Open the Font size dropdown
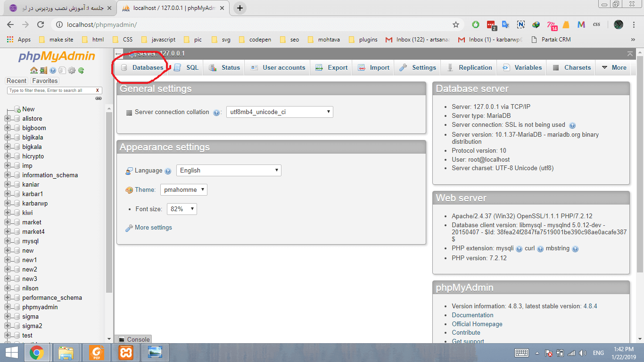644x362 pixels. (182, 209)
